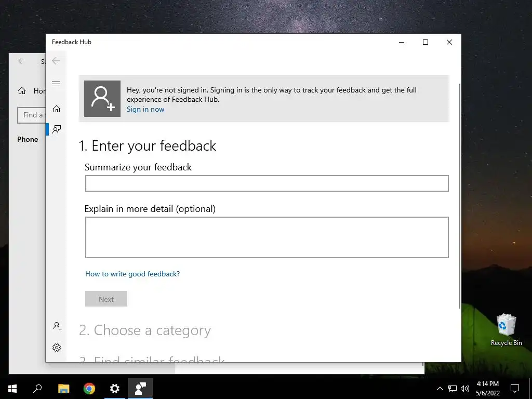The height and width of the screenshot is (399, 532).
Task: Click Feedback Hub taskbar icon
Action: click(140, 389)
